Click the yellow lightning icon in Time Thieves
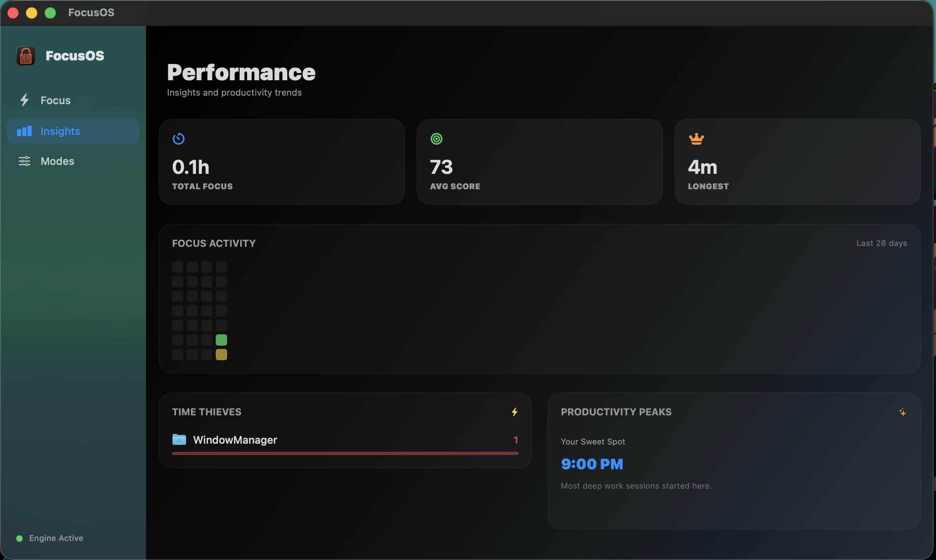The width and height of the screenshot is (936, 560). [515, 412]
